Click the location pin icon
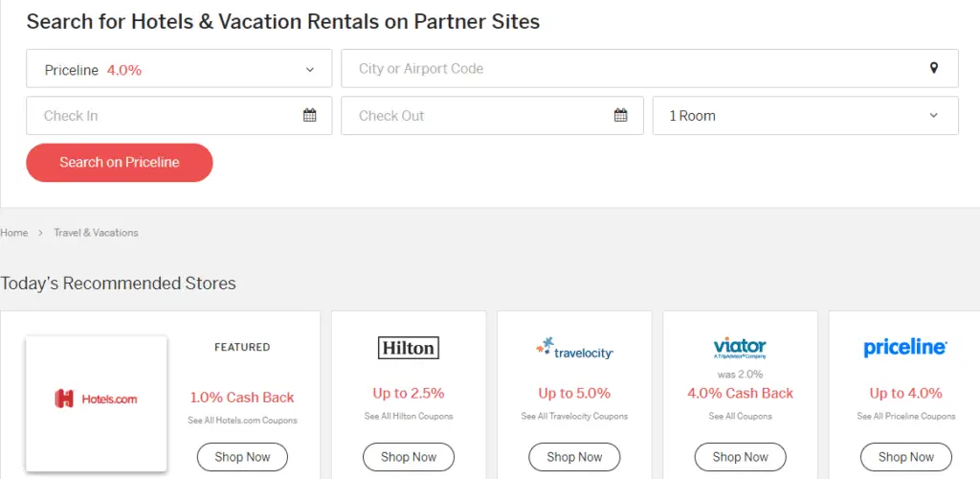The width and height of the screenshot is (980, 479). (934, 68)
